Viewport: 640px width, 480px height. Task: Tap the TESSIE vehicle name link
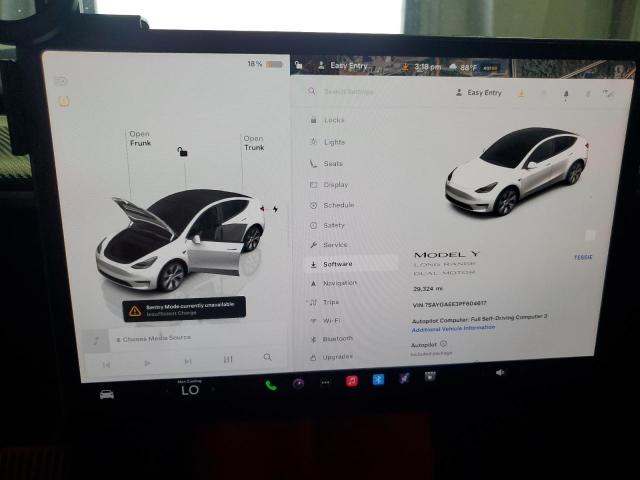click(583, 257)
